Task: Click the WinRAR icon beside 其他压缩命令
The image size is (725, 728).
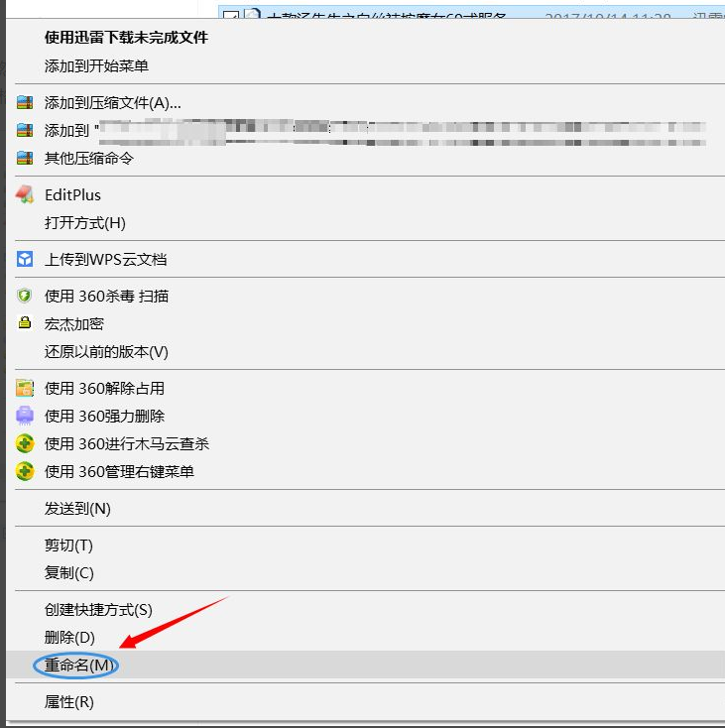Action: click(25, 158)
